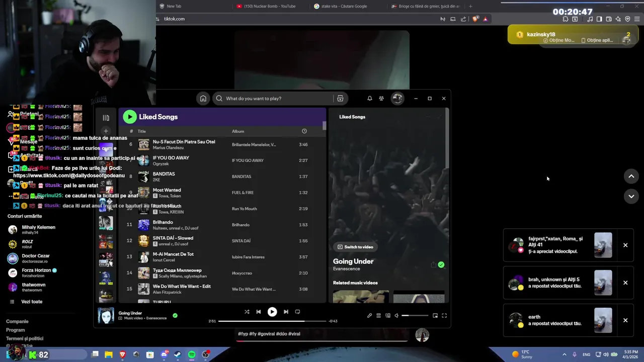Open Brave VPN shield icon
This screenshot has width=644, height=362.
(x=627, y=19)
